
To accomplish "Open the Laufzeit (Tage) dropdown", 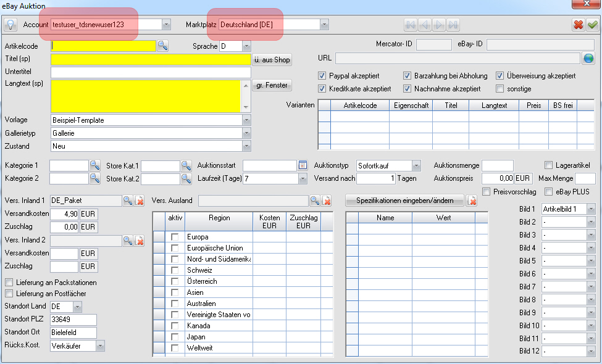I will pos(303,178).
